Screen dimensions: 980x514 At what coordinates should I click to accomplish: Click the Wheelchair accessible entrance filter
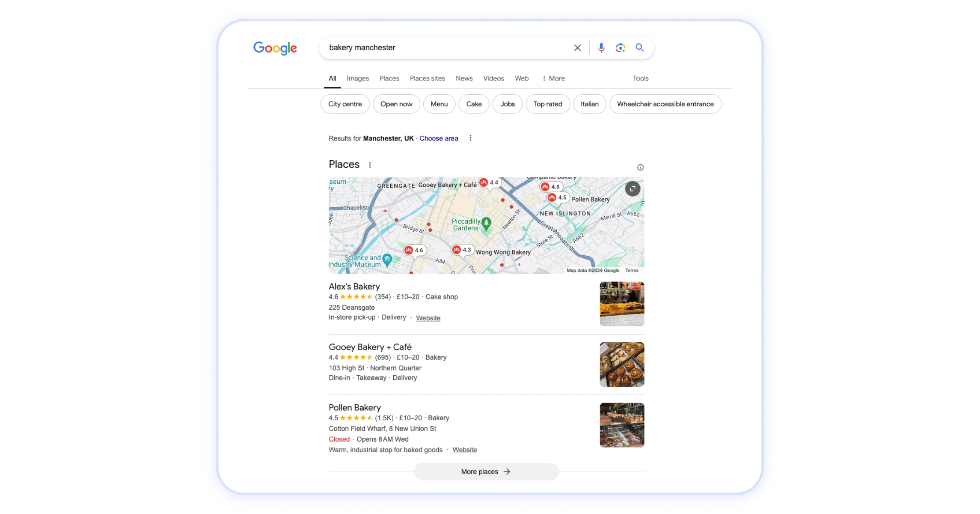(665, 104)
